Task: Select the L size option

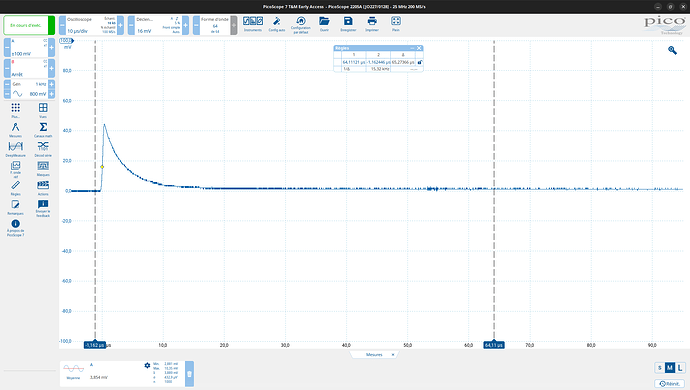Action: coord(680,368)
